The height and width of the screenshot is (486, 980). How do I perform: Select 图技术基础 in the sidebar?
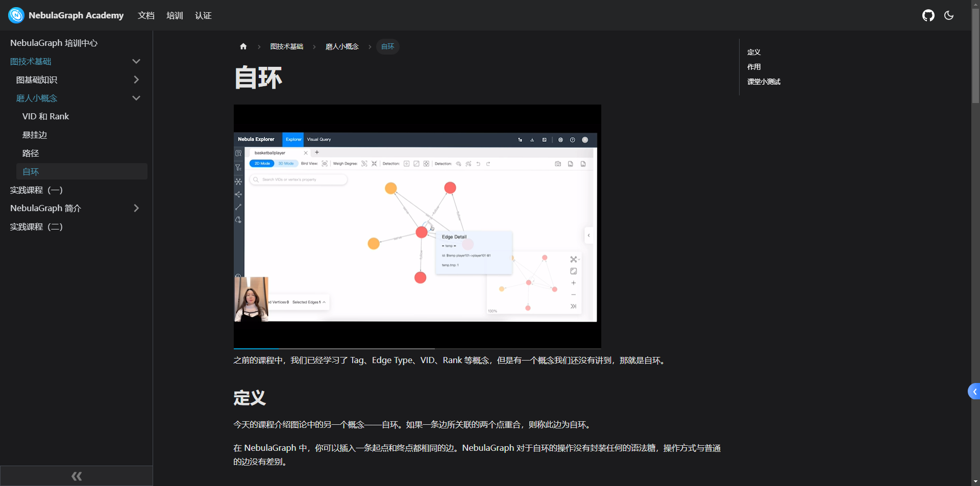[x=31, y=61]
